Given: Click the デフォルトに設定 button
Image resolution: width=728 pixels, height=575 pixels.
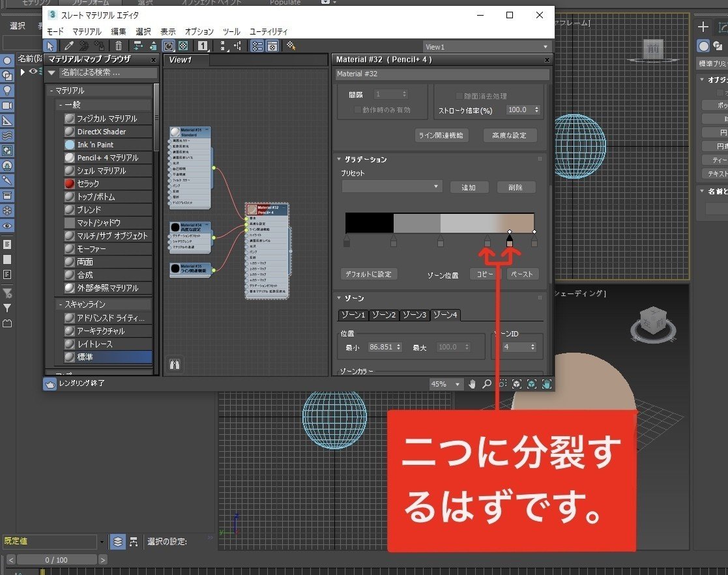Looking at the screenshot, I should point(369,274).
